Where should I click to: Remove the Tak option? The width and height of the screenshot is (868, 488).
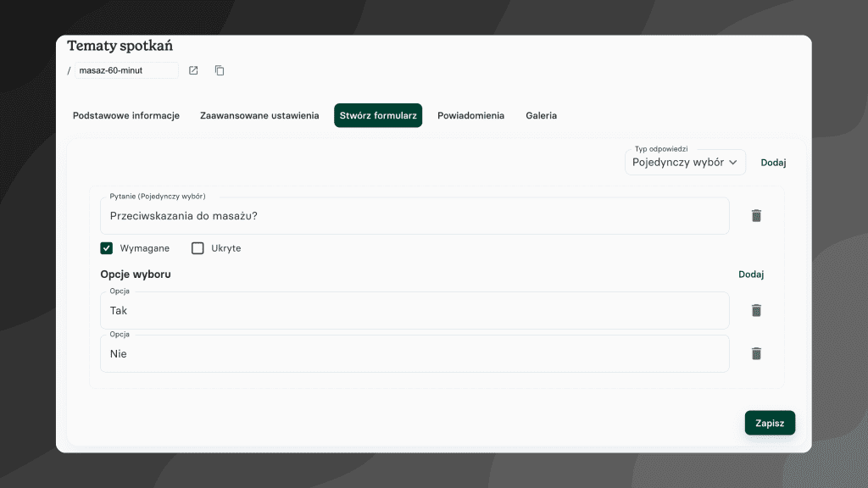click(755, 310)
